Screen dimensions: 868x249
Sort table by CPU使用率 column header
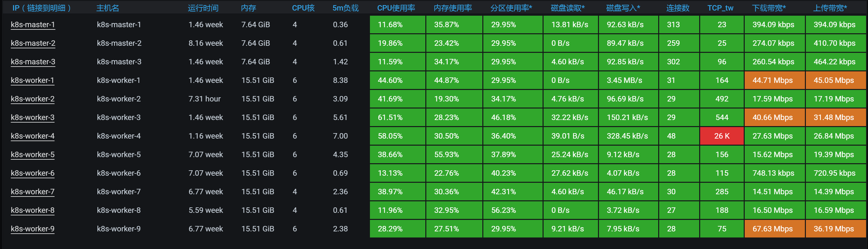(x=396, y=8)
